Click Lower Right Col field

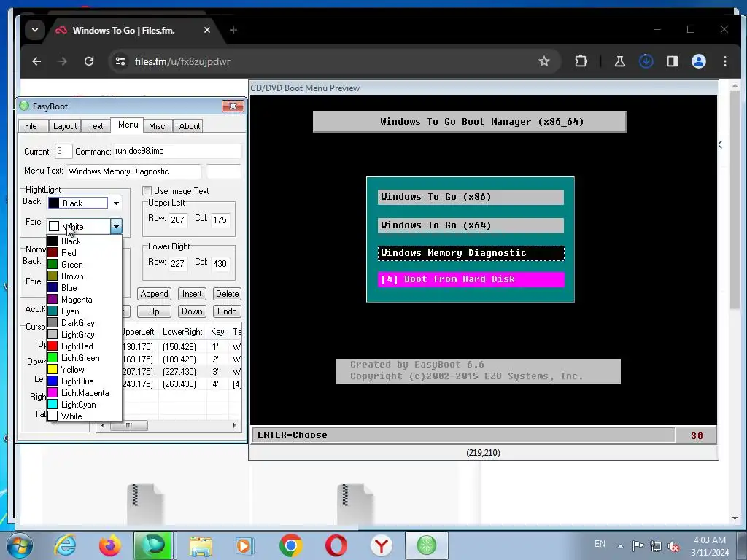[x=220, y=263]
